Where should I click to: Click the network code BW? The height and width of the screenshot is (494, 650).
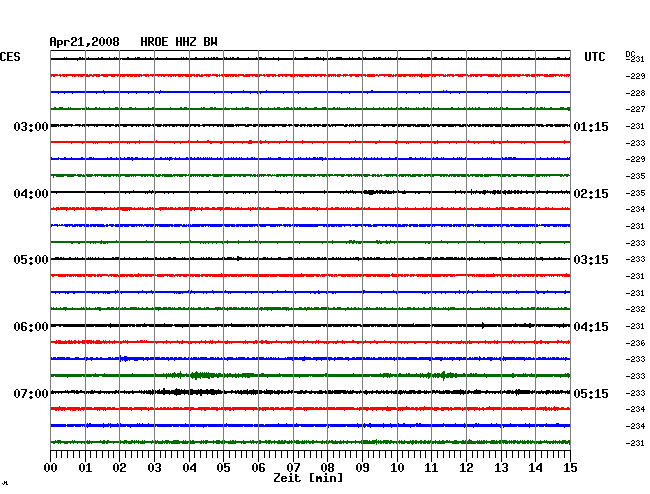point(210,42)
